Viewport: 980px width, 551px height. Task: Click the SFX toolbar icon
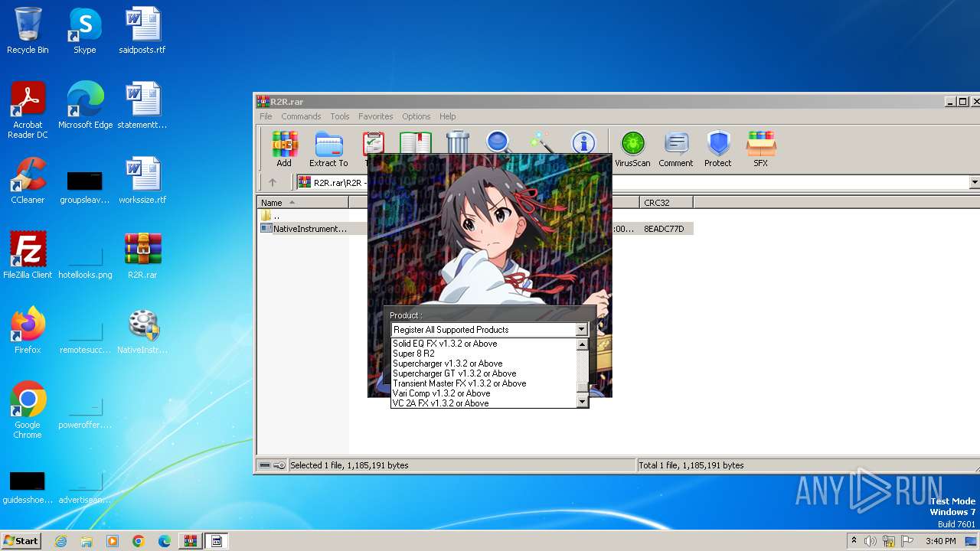(760, 148)
